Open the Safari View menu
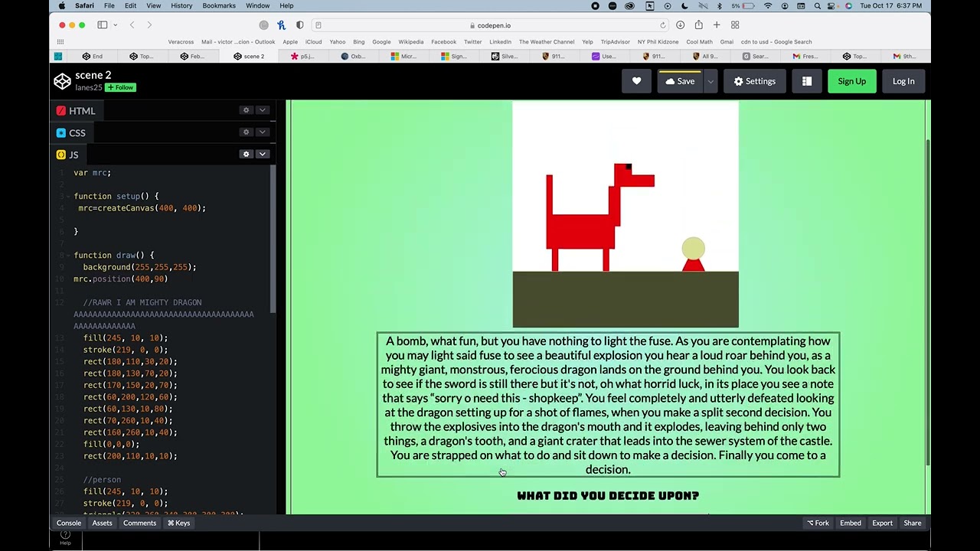 (x=153, y=5)
